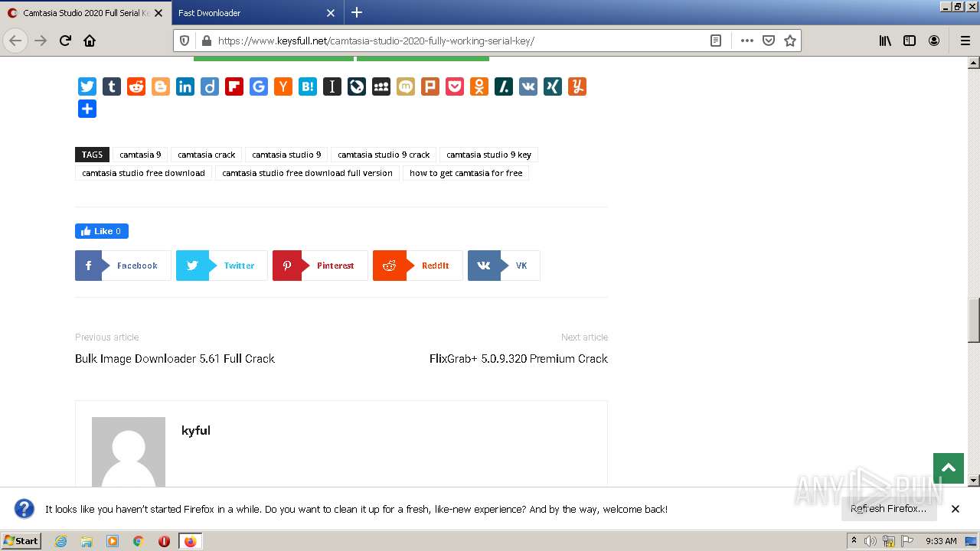The height and width of the screenshot is (551, 980).
Task: Click the page vertical scrollbar thumb
Action: click(974, 321)
